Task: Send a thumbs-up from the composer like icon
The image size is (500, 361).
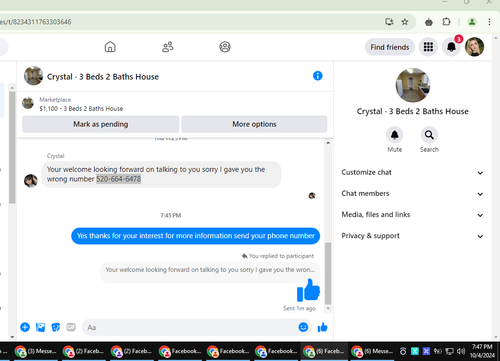Action: (322, 327)
